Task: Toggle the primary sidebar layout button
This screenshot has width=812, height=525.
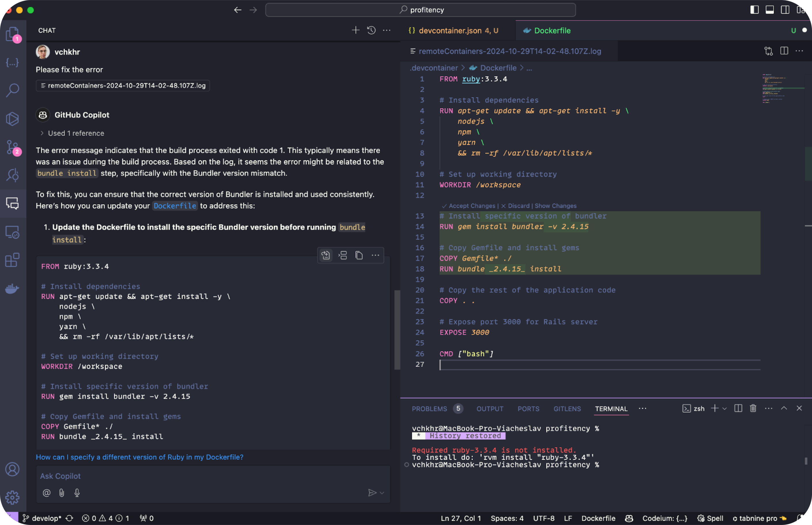Action: click(x=754, y=10)
